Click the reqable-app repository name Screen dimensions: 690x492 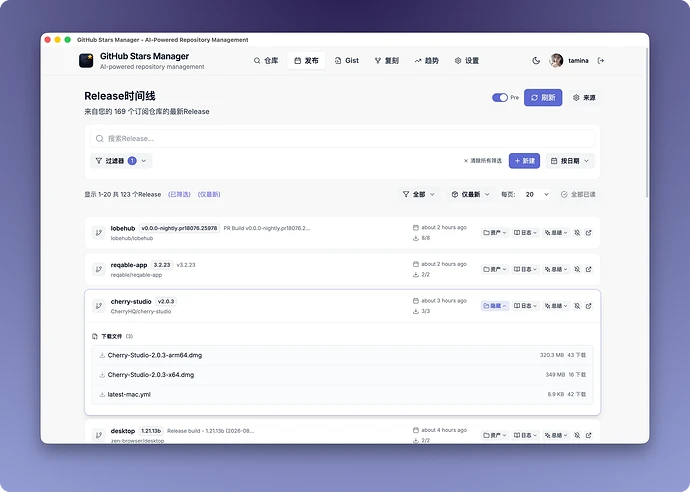[129, 264]
